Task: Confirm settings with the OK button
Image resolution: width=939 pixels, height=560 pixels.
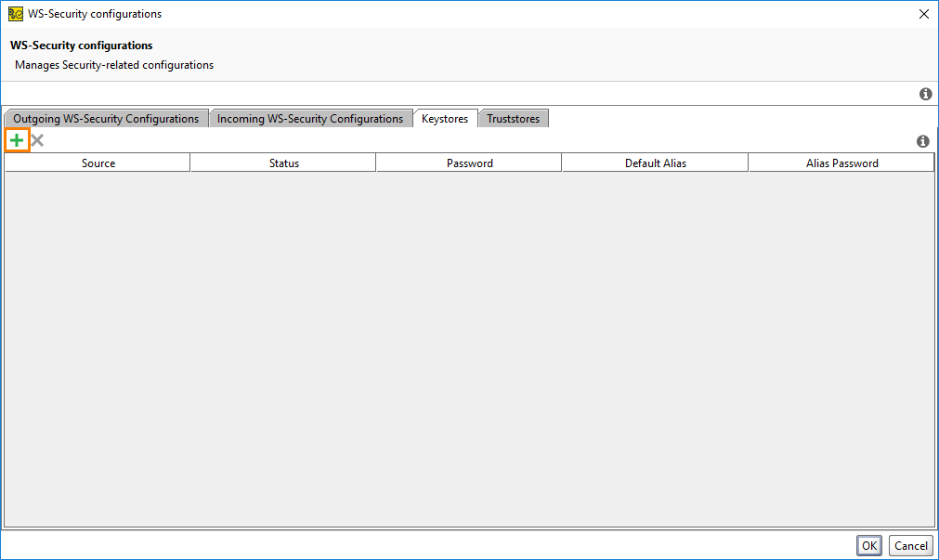Action: pos(869,545)
